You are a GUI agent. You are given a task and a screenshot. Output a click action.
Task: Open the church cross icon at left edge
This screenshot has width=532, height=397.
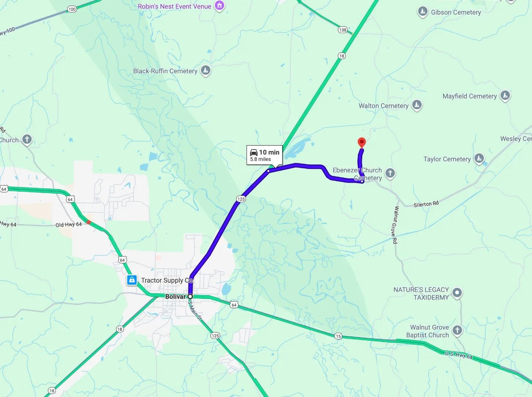[x=26, y=139]
